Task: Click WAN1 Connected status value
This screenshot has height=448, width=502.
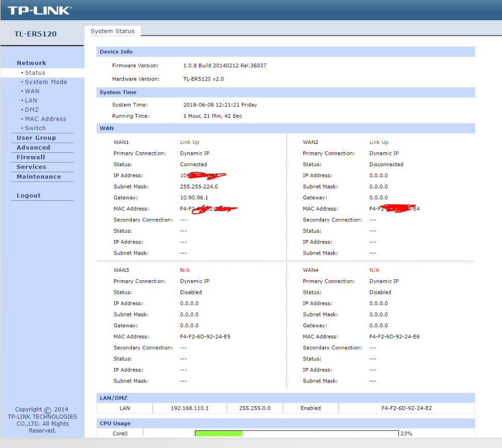Action: click(x=193, y=164)
